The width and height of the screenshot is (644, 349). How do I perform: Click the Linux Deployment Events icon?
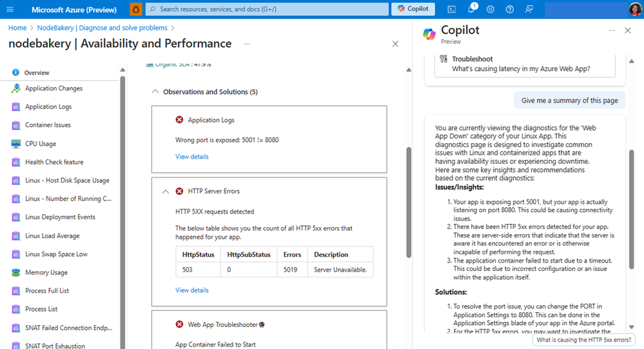(15, 217)
